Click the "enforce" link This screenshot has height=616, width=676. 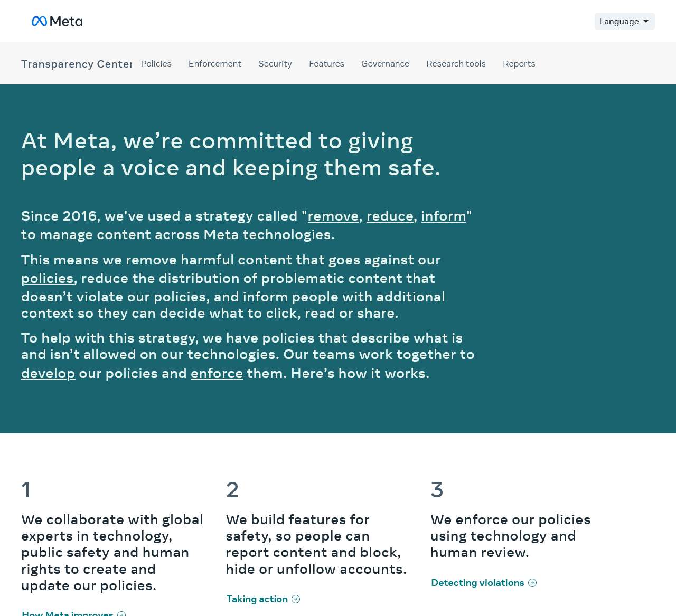(x=217, y=373)
